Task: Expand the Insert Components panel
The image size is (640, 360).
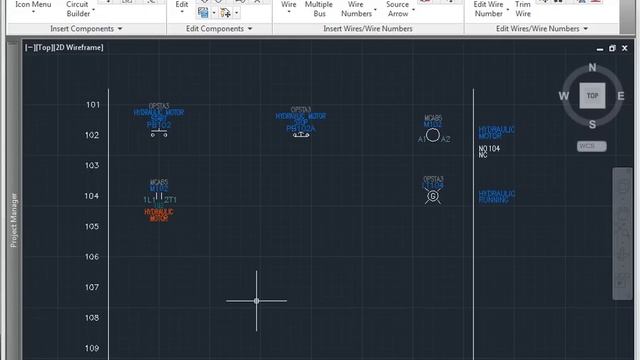Action: point(86,29)
